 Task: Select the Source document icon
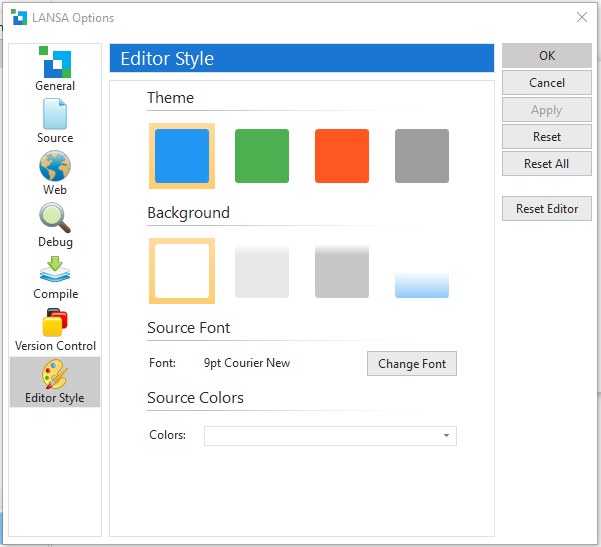[x=55, y=114]
